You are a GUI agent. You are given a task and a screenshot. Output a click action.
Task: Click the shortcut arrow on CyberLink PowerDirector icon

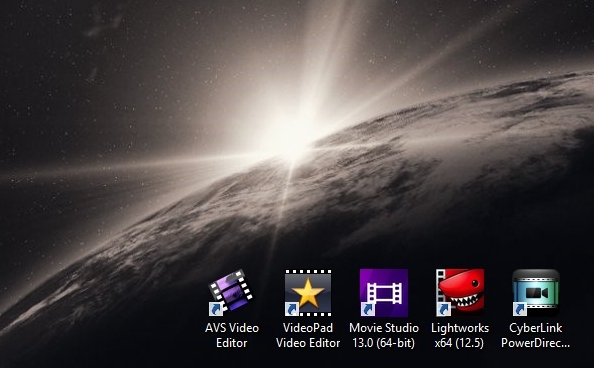pos(519,309)
